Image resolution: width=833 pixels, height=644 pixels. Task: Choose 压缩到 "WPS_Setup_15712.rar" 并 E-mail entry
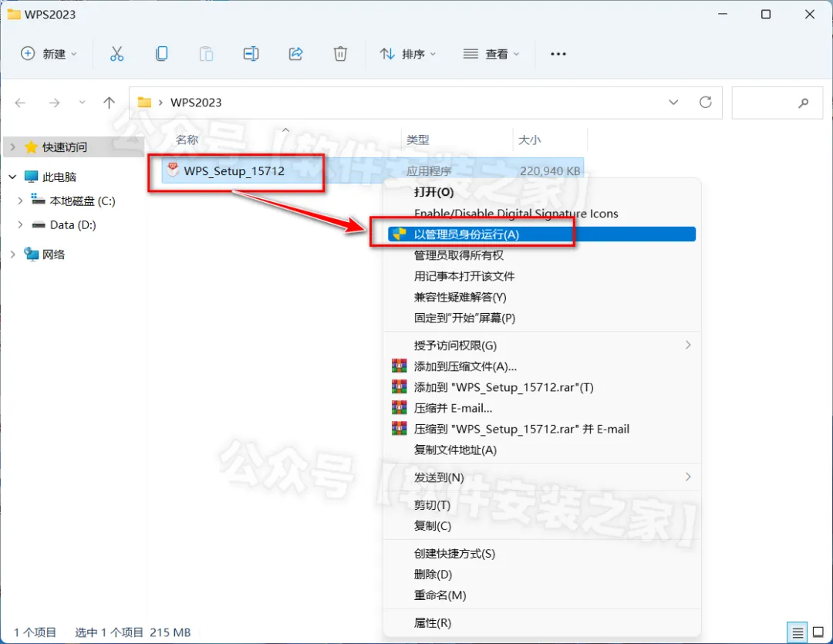pyautogui.click(x=542, y=428)
